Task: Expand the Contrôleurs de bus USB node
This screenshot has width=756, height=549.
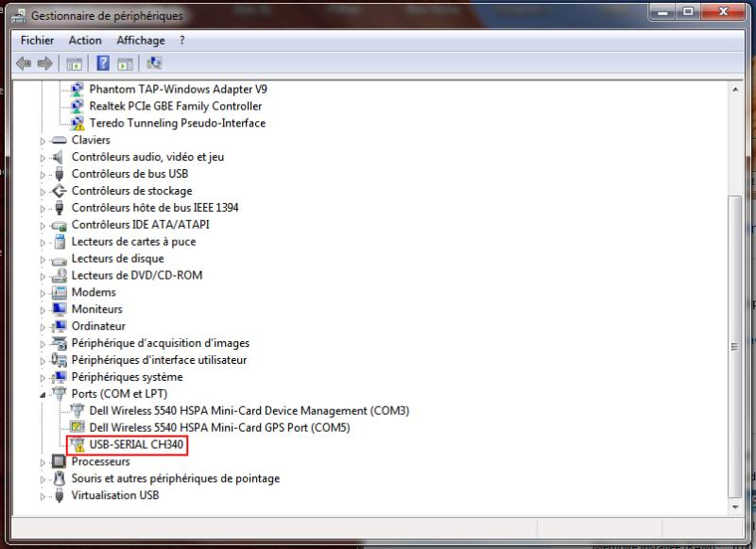Action: click(43, 175)
